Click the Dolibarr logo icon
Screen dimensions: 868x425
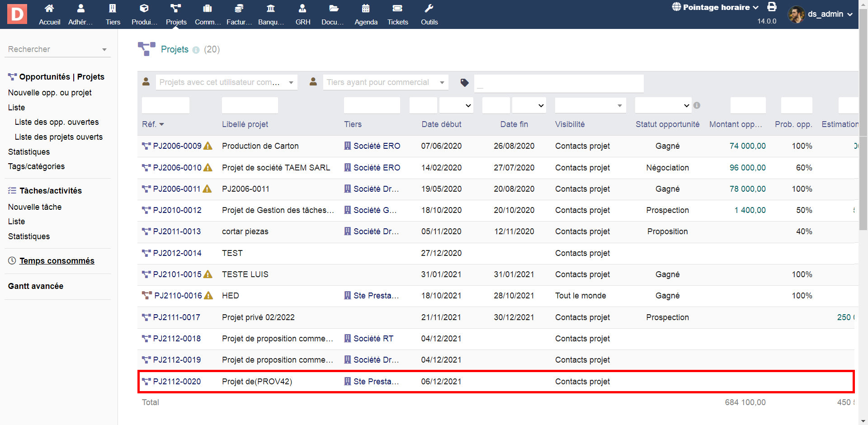[x=17, y=14]
